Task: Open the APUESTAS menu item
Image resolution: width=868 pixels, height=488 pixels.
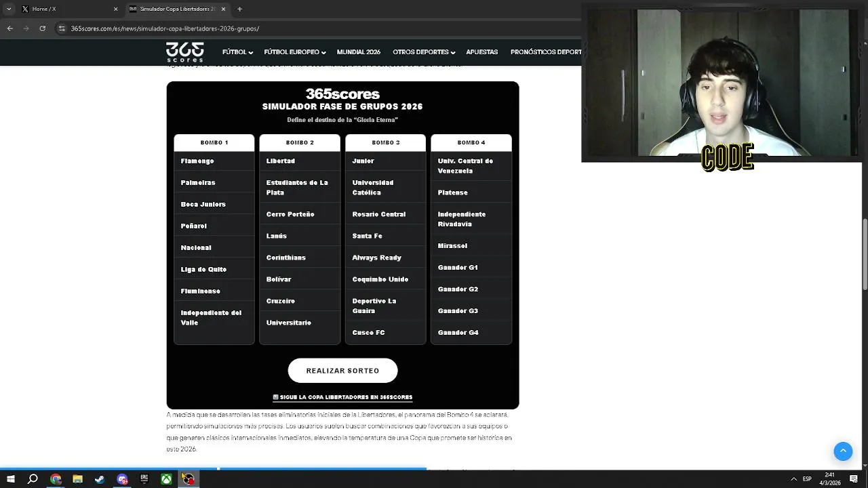Action: click(x=482, y=52)
